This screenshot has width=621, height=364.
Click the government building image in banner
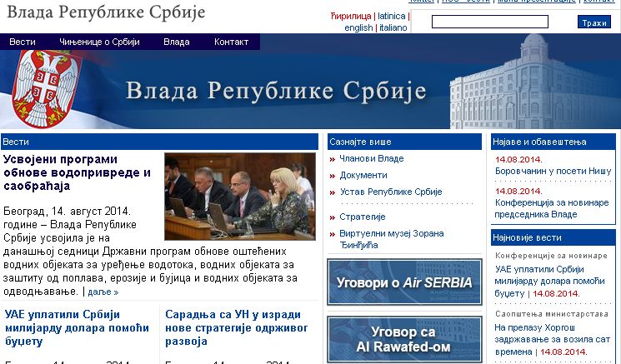(x=534, y=82)
